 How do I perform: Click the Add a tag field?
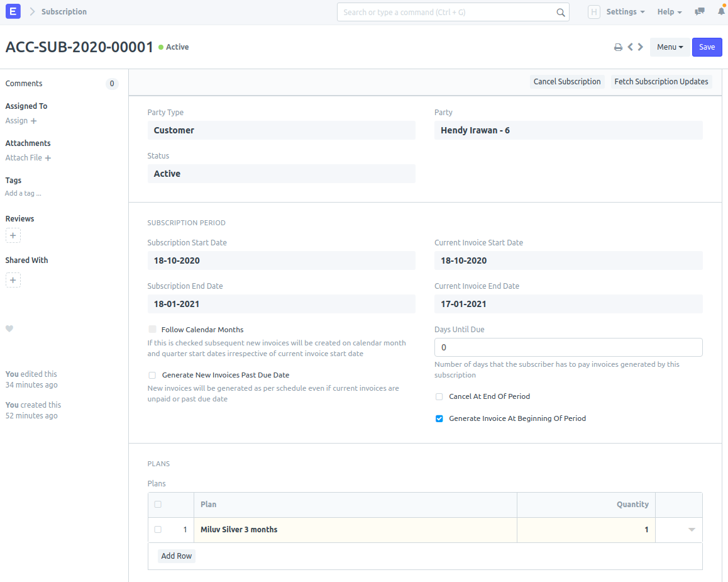click(x=23, y=193)
